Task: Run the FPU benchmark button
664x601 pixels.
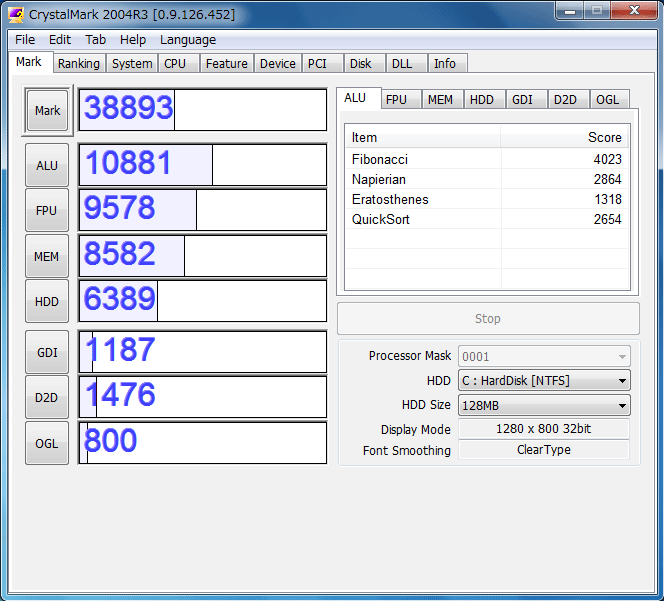Action: [47, 210]
